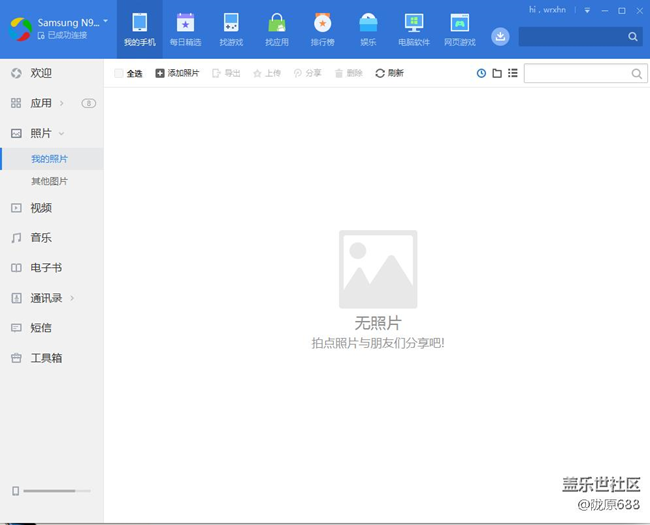Select 其他图片 in the sidebar

(x=49, y=181)
